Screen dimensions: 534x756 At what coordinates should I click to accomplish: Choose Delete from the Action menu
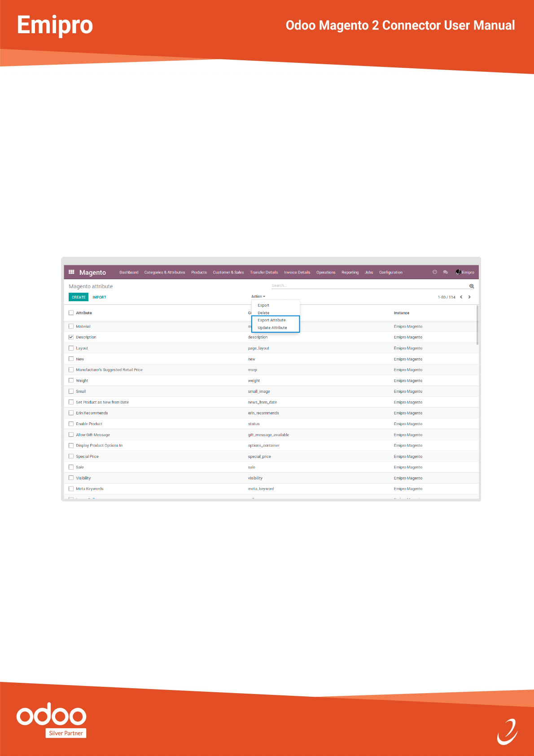coord(263,313)
